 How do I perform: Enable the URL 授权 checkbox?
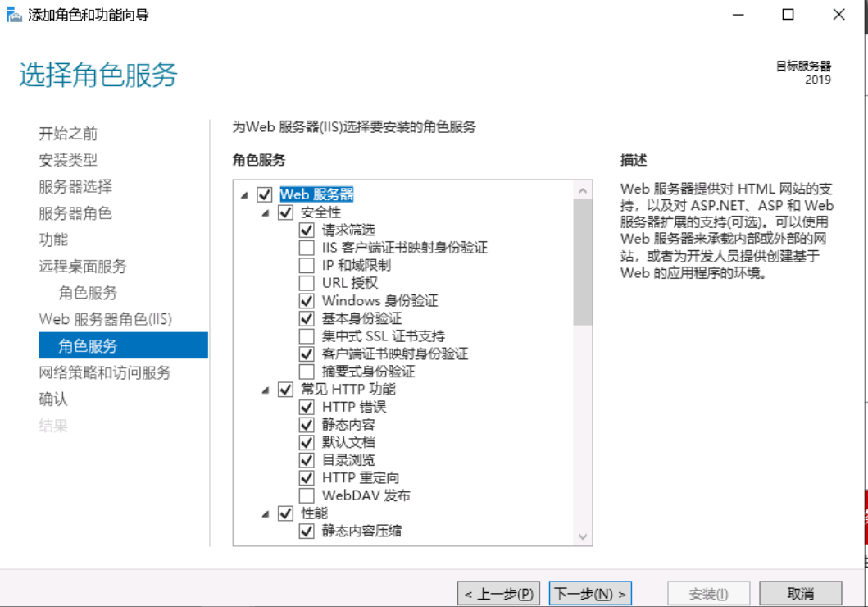tap(307, 283)
